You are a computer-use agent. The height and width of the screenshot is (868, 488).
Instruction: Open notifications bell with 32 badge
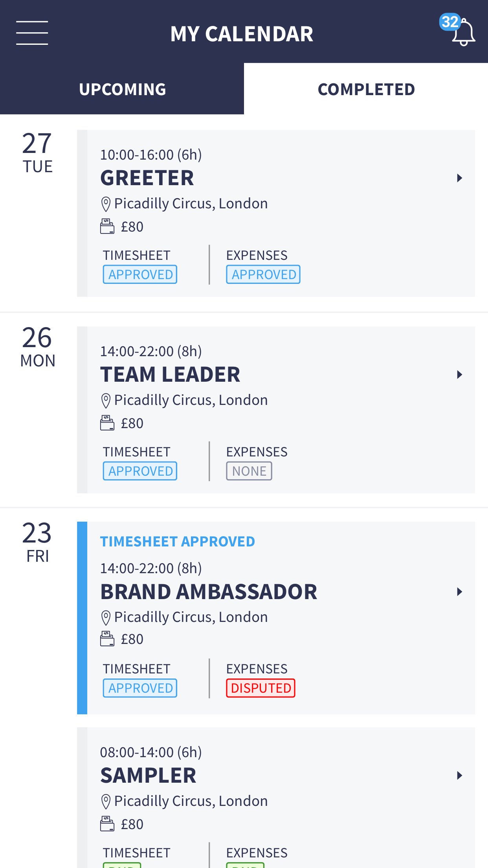pos(460,31)
